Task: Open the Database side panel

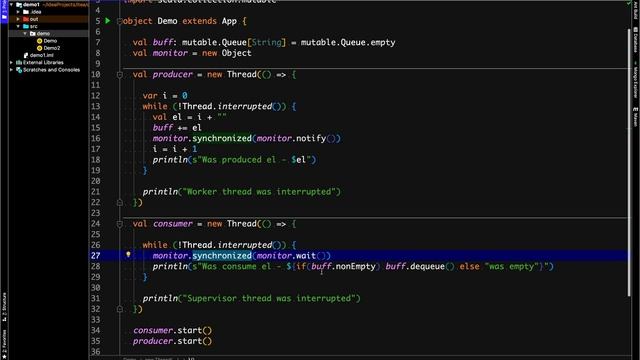Action: [636, 40]
